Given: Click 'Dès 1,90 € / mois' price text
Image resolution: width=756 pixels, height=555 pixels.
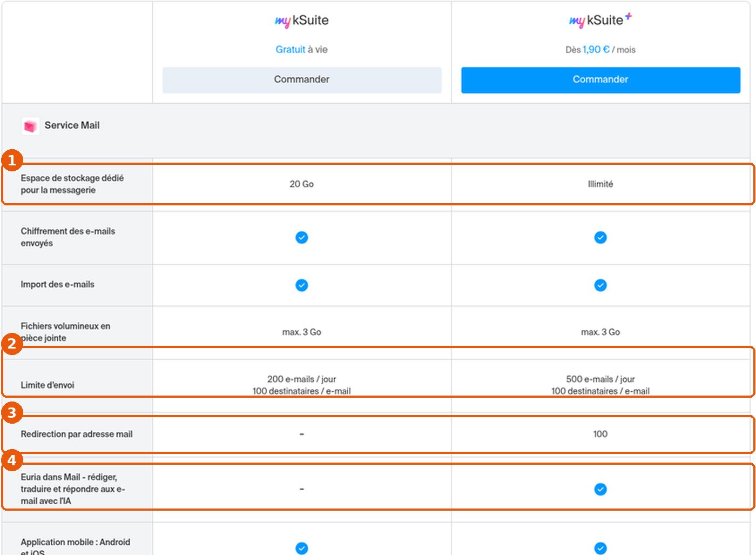Looking at the screenshot, I should coord(600,50).
